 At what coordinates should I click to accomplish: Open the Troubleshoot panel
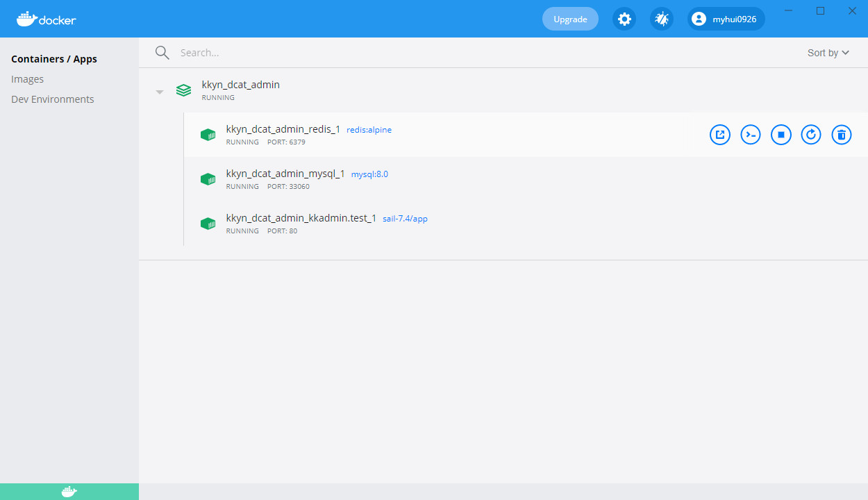[x=661, y=19]
